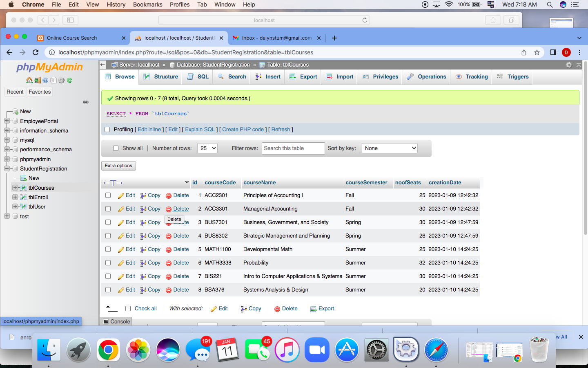Copy the MATH3338 Probability row
The height and width of the screenshot is (368, 588).
[150, 263]
